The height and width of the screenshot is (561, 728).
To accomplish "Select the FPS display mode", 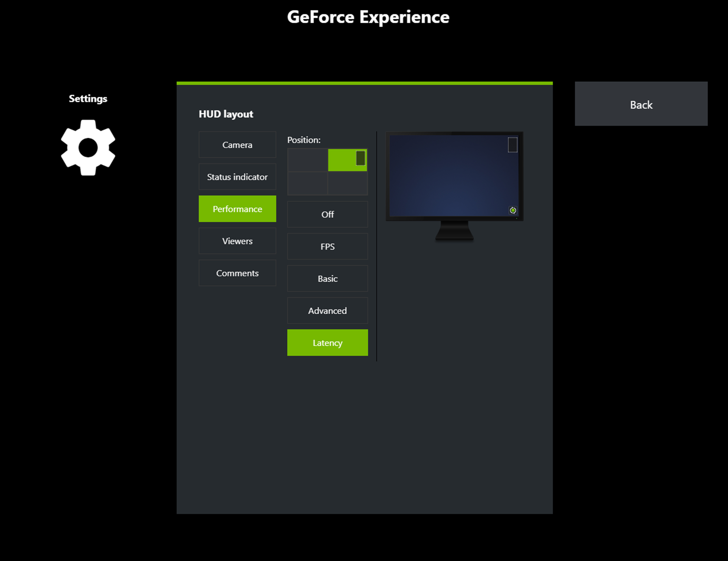I will click(327, 246).
